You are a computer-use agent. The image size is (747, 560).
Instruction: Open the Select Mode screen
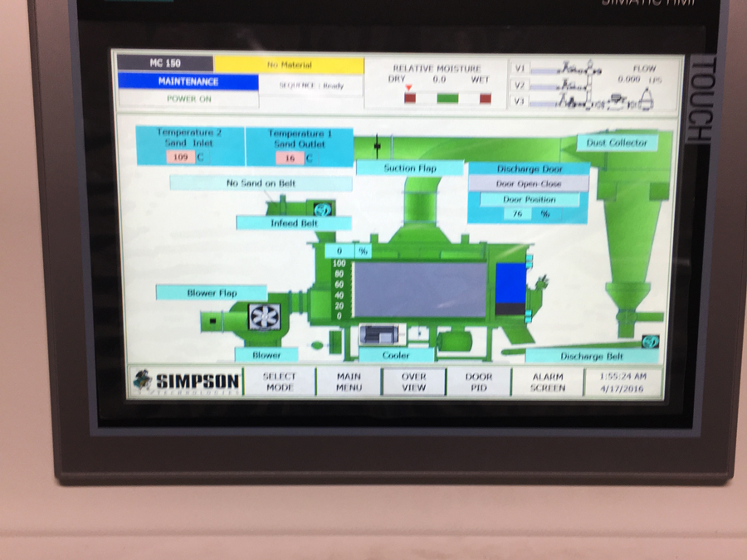click(x=280, y=382)
